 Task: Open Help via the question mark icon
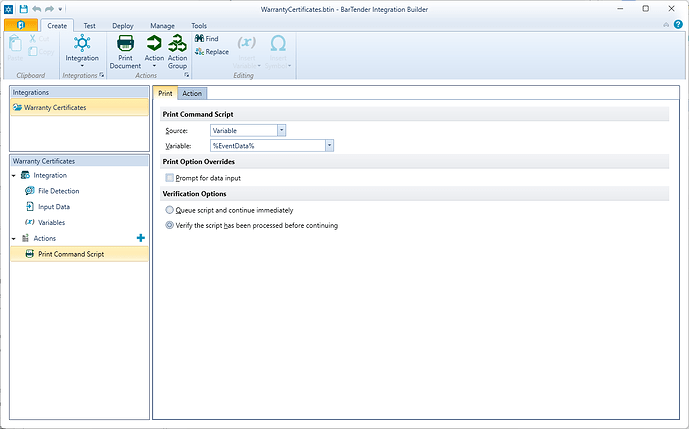point(678,25)
